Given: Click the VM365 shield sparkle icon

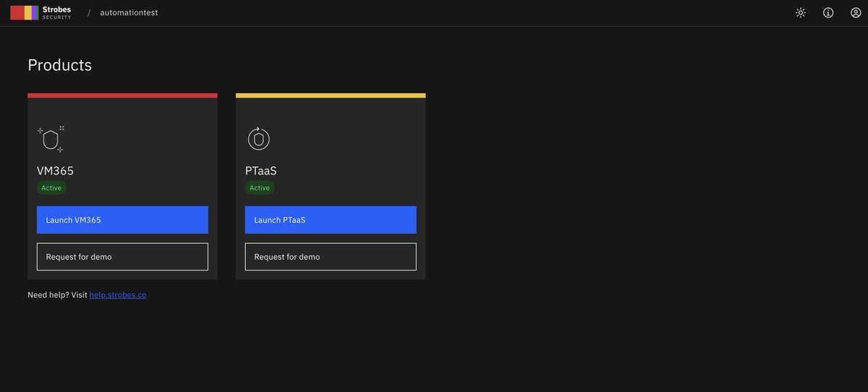Looking at the screenshot, I should coord(51,139).
